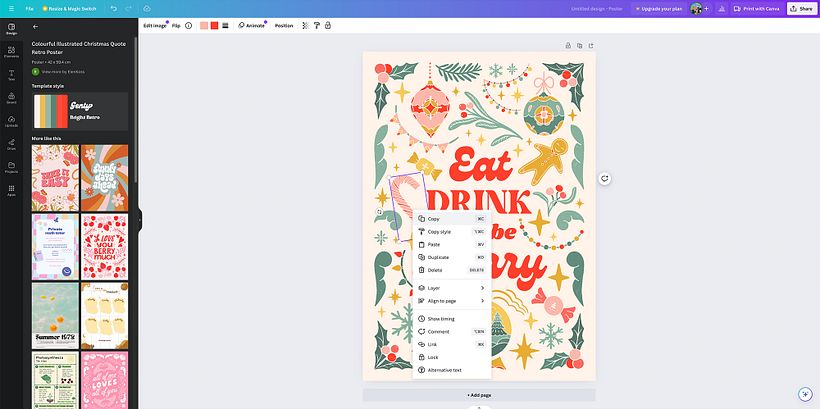The image size is (820, 409).
Task: Expand the Align to page submenu
Action: point(452,301)
